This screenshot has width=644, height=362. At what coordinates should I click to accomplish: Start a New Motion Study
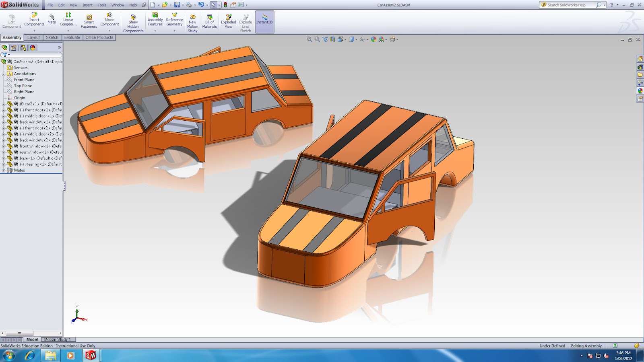click(x=192, y=23)
